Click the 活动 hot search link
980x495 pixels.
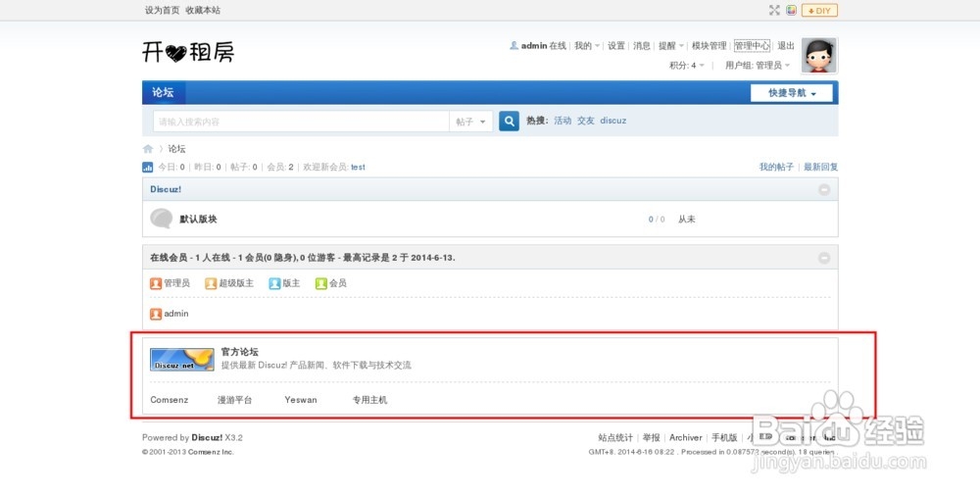click(563, 121)
